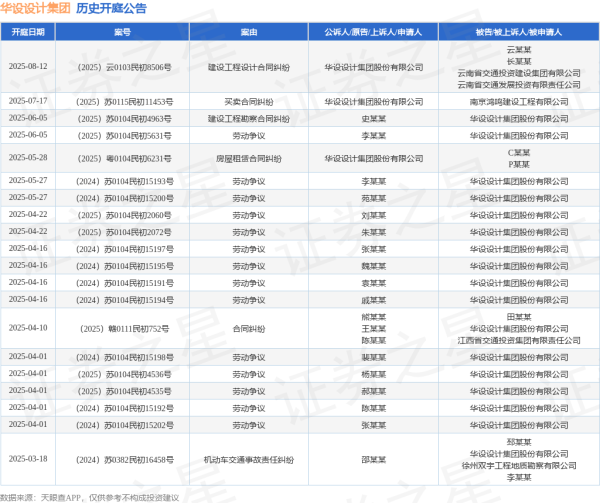Select date cell 2025-04-10

coord(28,328)
